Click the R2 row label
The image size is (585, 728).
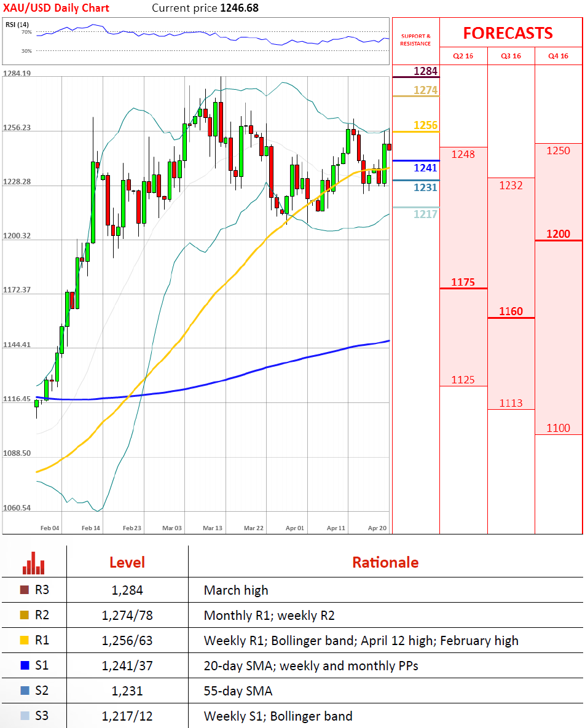click(42, 615)
